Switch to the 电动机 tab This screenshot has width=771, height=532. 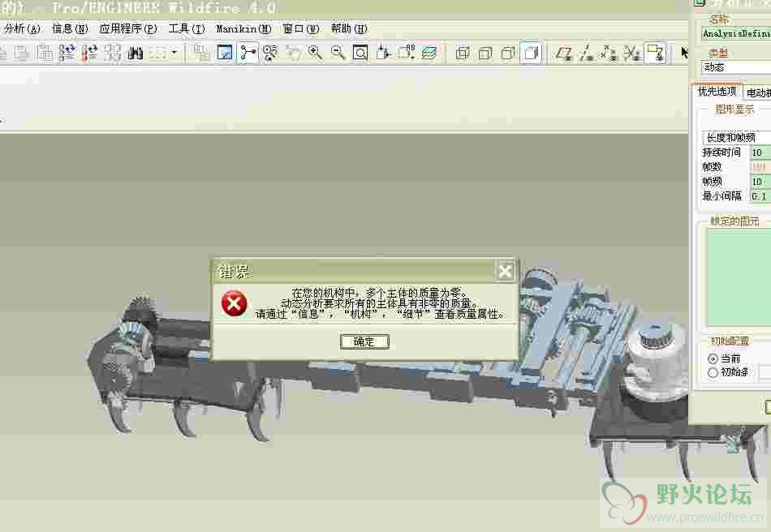coord(757,92)
